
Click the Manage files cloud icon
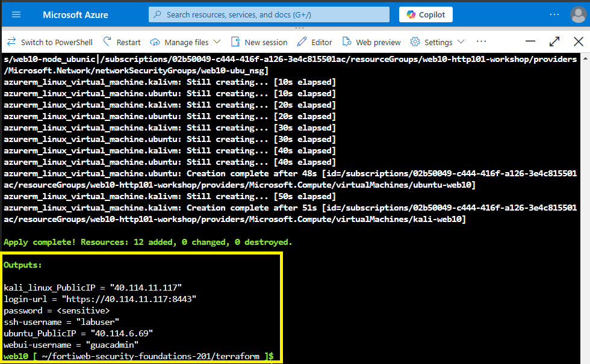click(155, 42)
